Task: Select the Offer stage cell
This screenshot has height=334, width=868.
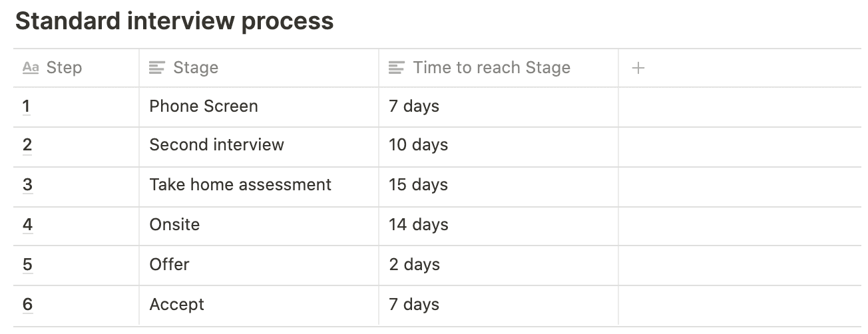Action: [x=259, y=265]
